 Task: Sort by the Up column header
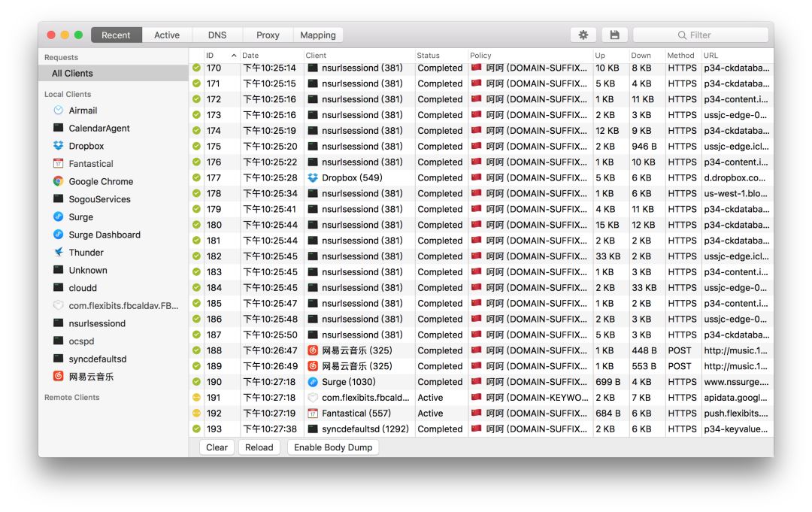click(611, 56)
